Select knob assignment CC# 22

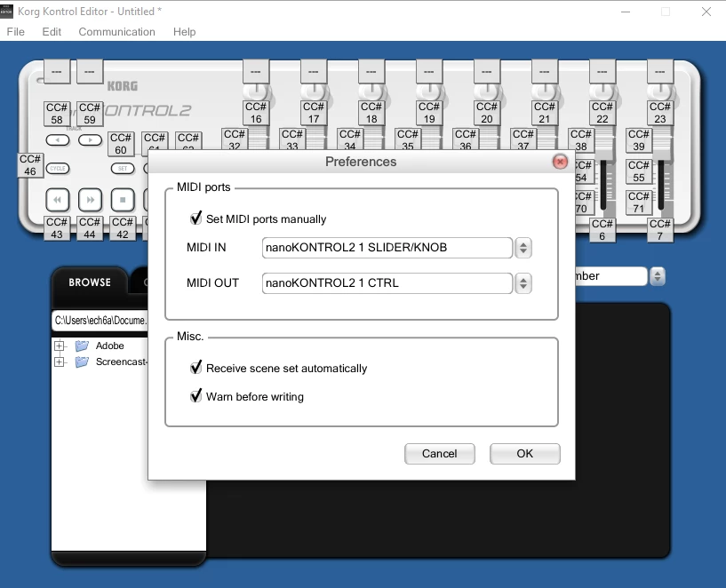[602, 113]
